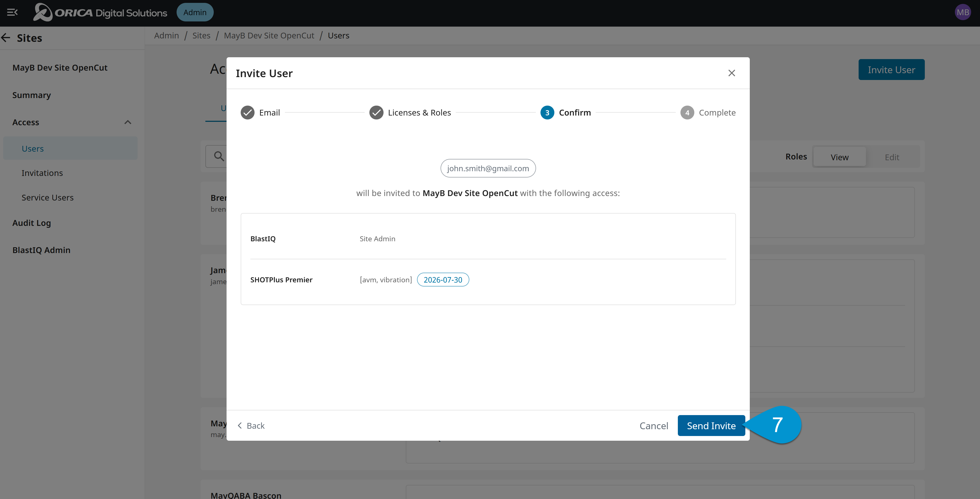Image resolution: width=980 pixels, height=499 pixels.
Task: Open the Orica Digital Solutions logo
Action: [100, 13]
